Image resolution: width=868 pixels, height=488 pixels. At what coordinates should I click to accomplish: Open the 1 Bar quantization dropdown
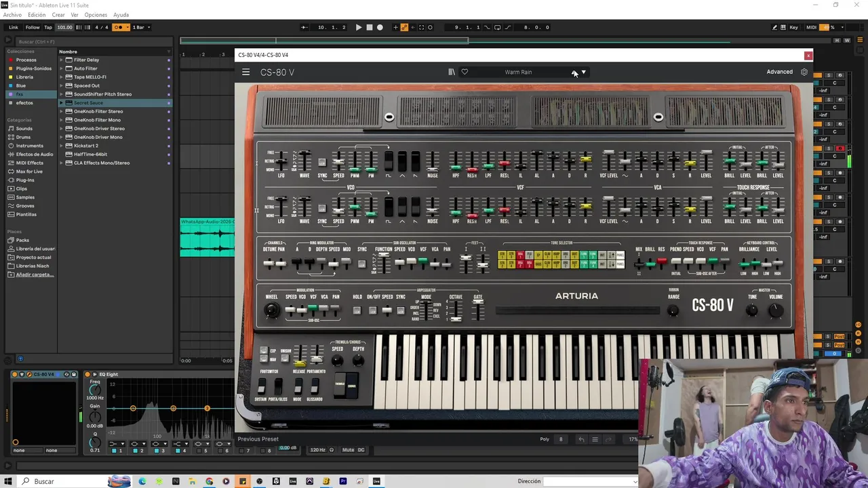click(141, 27)
